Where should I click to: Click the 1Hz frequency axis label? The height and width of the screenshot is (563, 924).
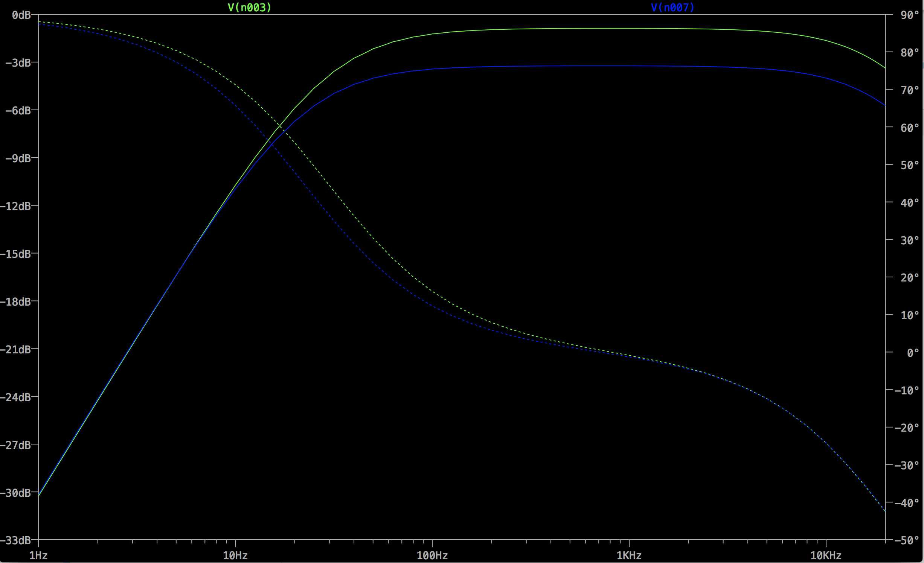point(38,555)
